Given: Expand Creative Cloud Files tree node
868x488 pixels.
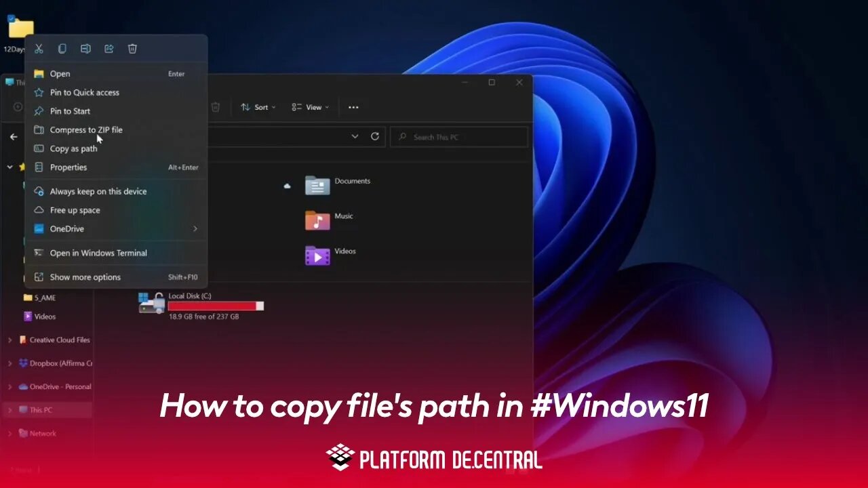Looking at the screenshot, I should (9, 340).
